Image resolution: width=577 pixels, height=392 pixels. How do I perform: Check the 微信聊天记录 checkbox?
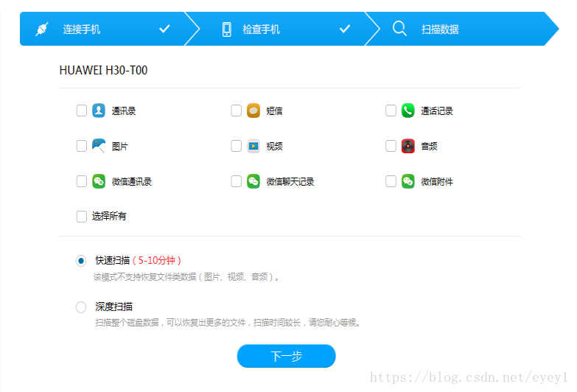pos(236,181)
